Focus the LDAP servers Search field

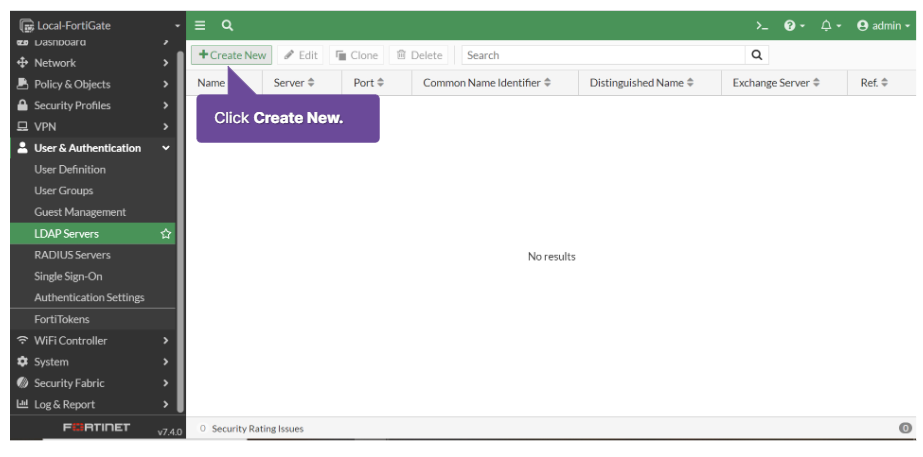pos(603,55)
